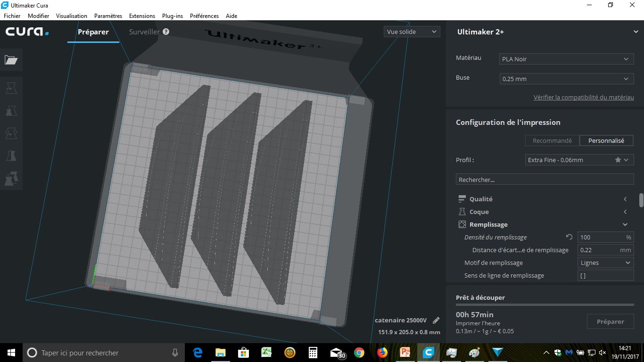Click Préparer button to slice
Image resolution: width=644 pixels, height=362 pixels.
pyautogui.click(x=610, y=321)
